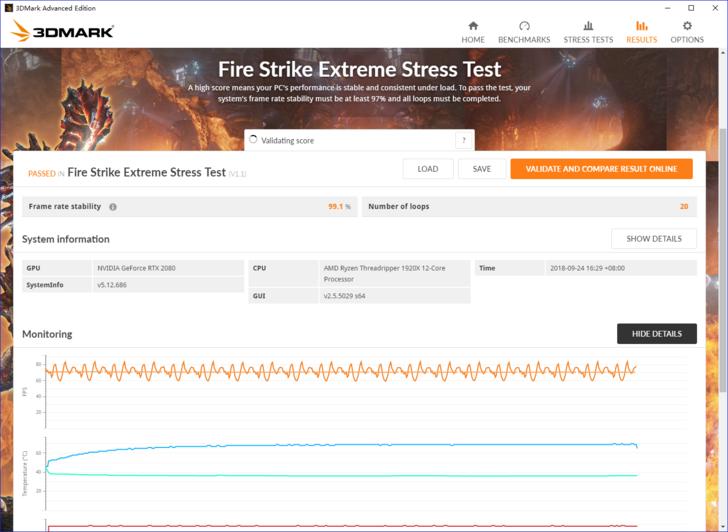Minimize the 3DMark window

[x=668, y=8]
